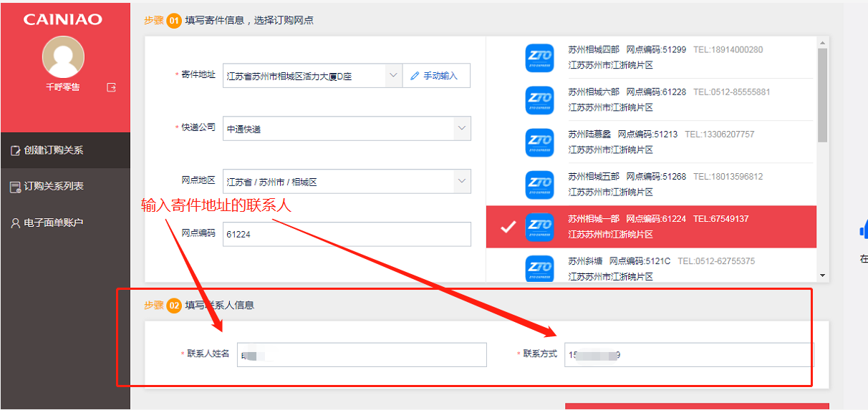Click the 创建订购关系 edit icon

(15, 151)
